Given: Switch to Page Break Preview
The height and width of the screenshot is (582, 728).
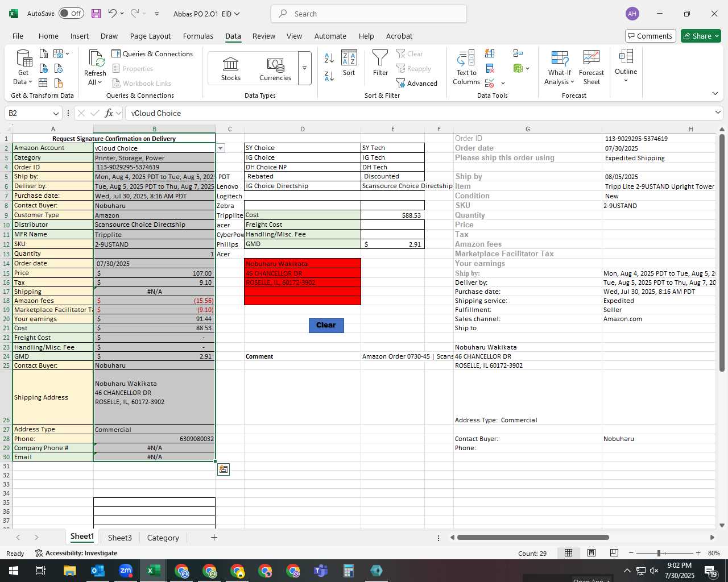Looking at the screenshot, I should point(614,553).
